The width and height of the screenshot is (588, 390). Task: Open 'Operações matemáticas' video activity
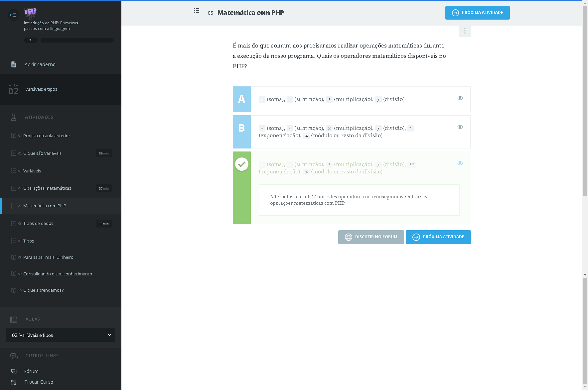(x=47, y=188)
